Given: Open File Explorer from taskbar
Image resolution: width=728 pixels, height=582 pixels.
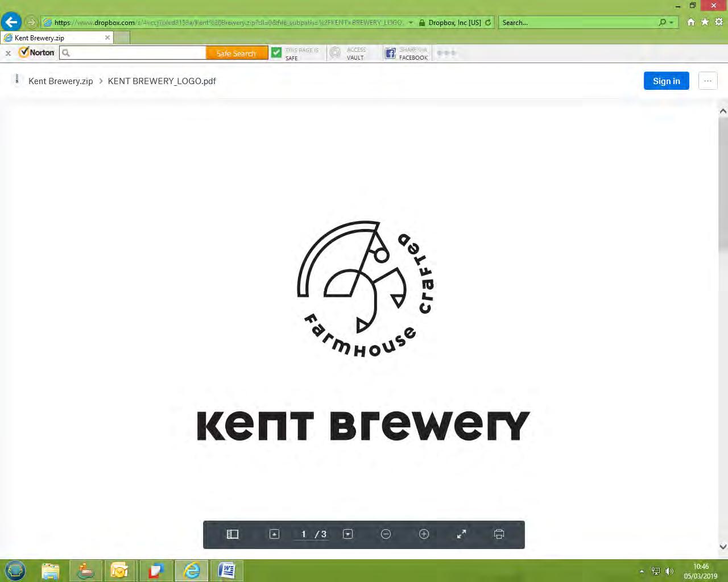Looking at the screenshot, I should 51,571.
